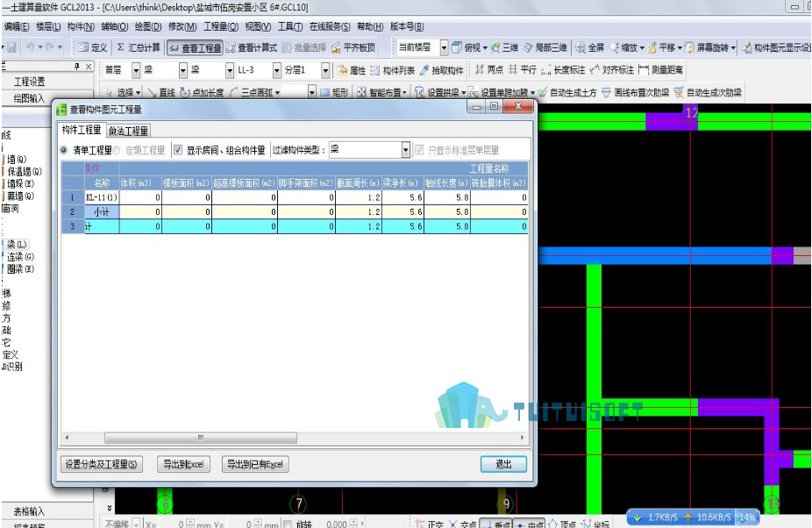The height and width of the screenshot is (528, 812).
Task: Select 清单工程量 radio button
Action: click(x=64, y=150)
